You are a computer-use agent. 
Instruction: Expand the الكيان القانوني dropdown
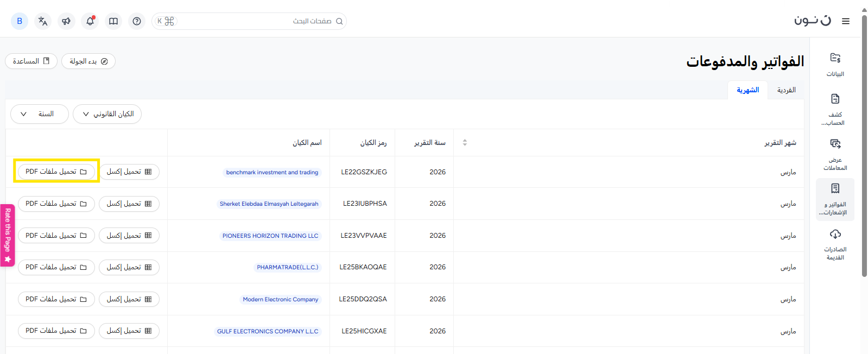pos(107,114)
